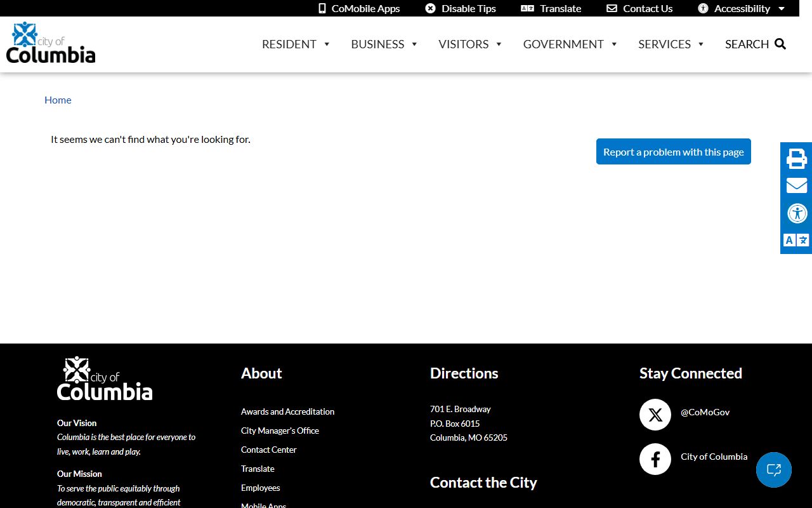The image size is (812, 508).
Task: Expand the Visitors menu arrow
Action: pos(499,44)
